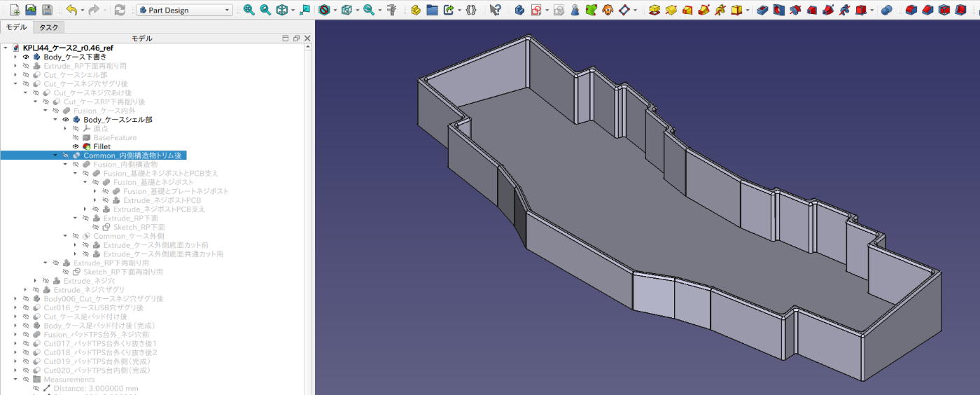Toggle visibility of Body_ケース下書き
Viewport: 980px width, 395px height.
pos(26,57)
